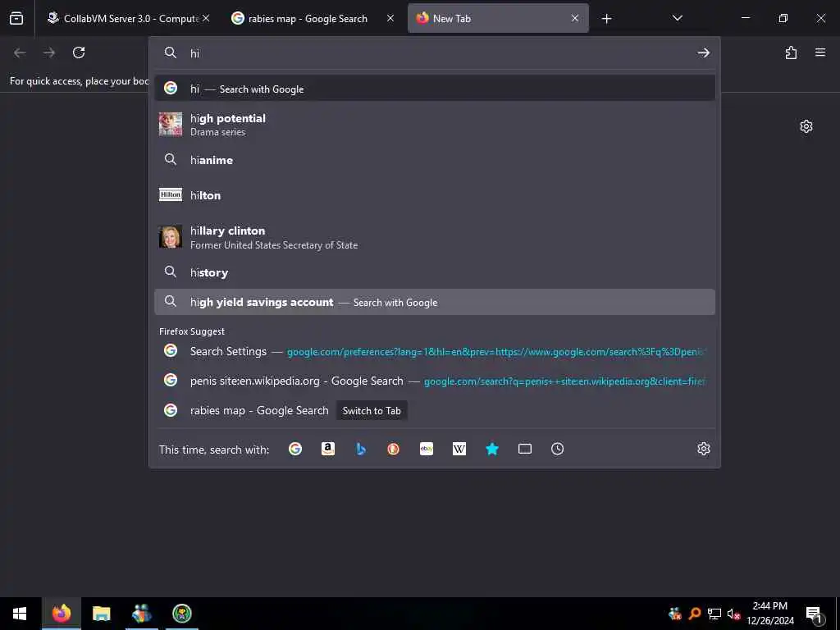
Task: Switch to rabies map Google Search tab
Action: point(313,18)
